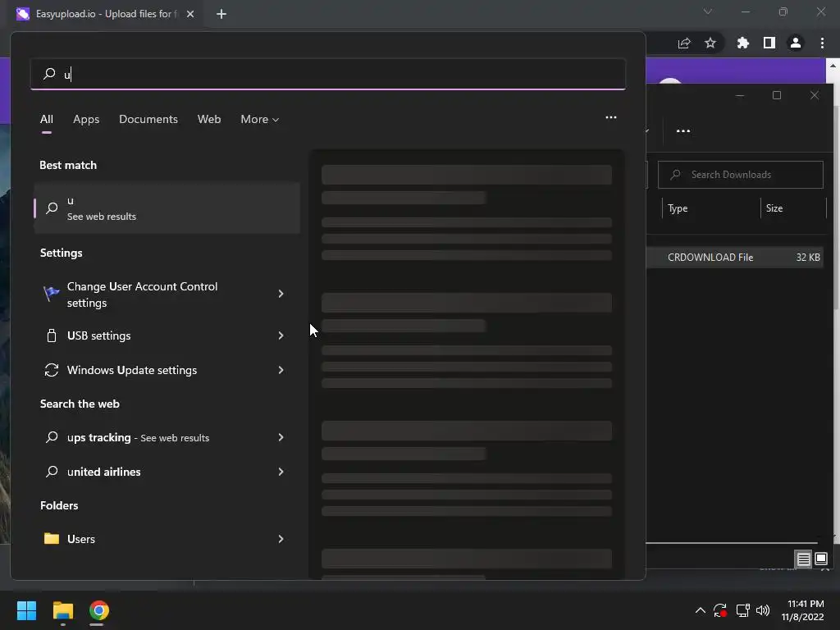Open Chrome three-dot main menu

pos(822,43)
